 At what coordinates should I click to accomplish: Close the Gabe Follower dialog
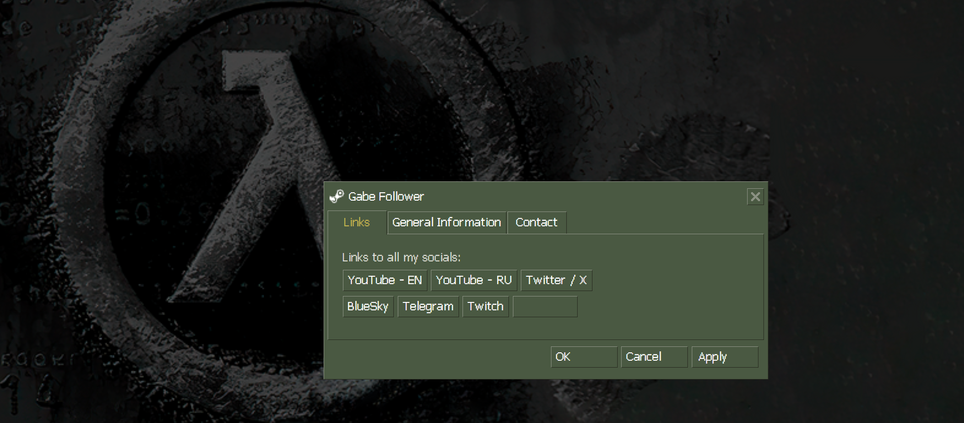(x=755, y=197)
